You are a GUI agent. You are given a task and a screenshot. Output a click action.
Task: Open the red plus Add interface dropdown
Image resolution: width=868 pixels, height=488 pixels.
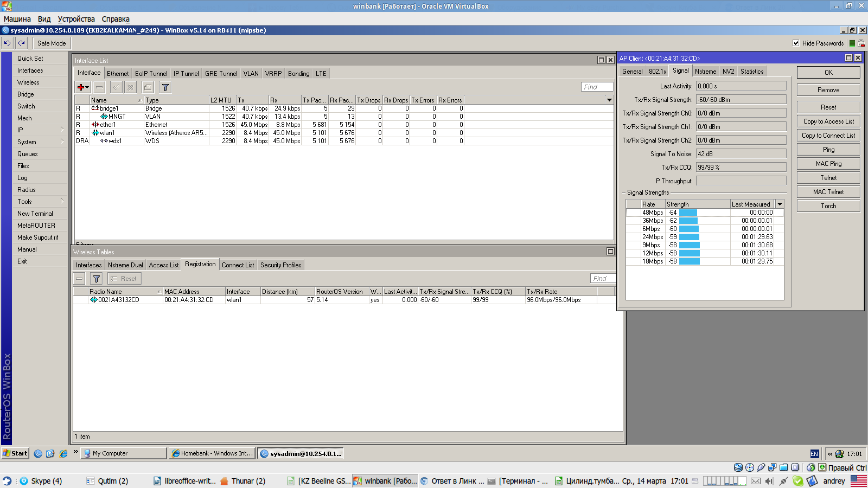click(x=82, y=87)
